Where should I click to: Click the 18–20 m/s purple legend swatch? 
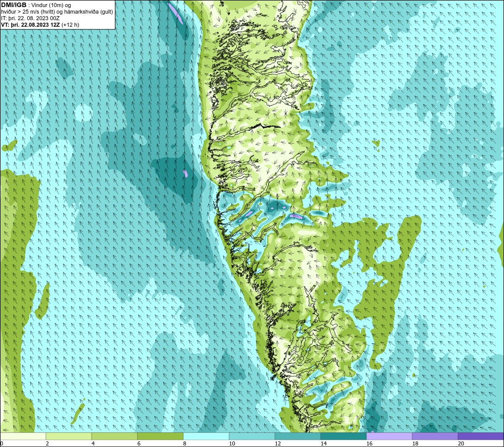pos(435,436)
